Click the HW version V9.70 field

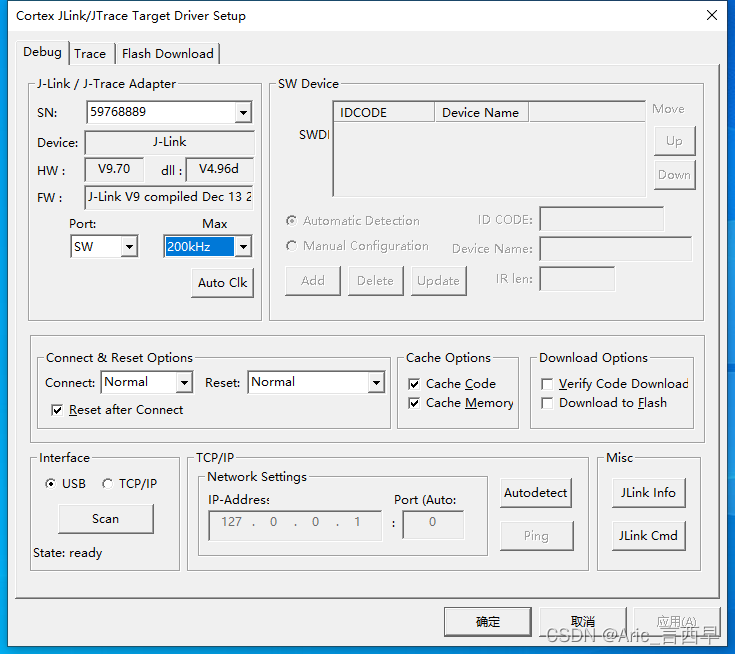tap(114, 169)
